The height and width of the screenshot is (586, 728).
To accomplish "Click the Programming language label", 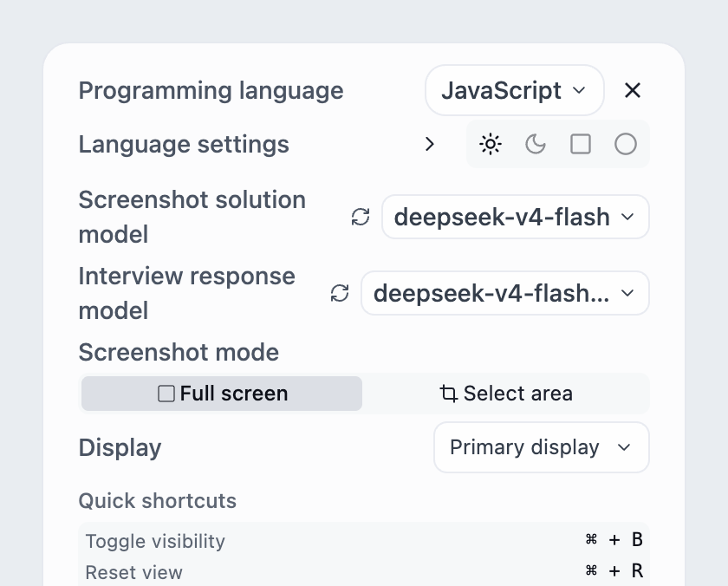I will point(211,90).
